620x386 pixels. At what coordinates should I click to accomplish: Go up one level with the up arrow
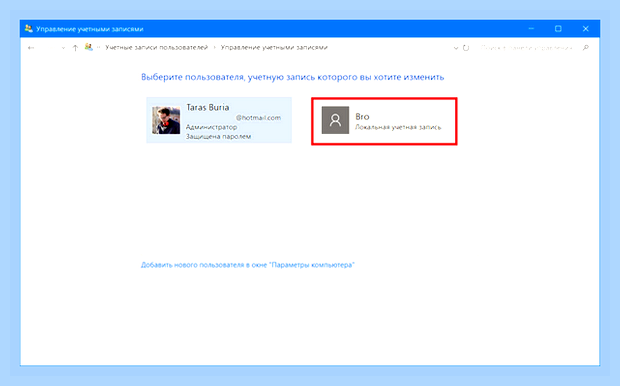click(x=75, y=48)
